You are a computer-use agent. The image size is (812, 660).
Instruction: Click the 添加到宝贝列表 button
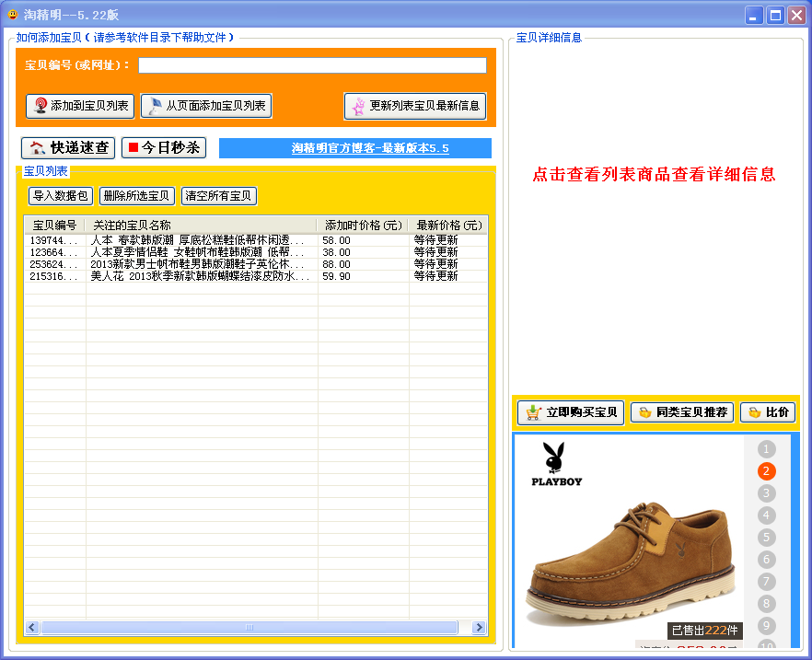(x=80, y=106)
